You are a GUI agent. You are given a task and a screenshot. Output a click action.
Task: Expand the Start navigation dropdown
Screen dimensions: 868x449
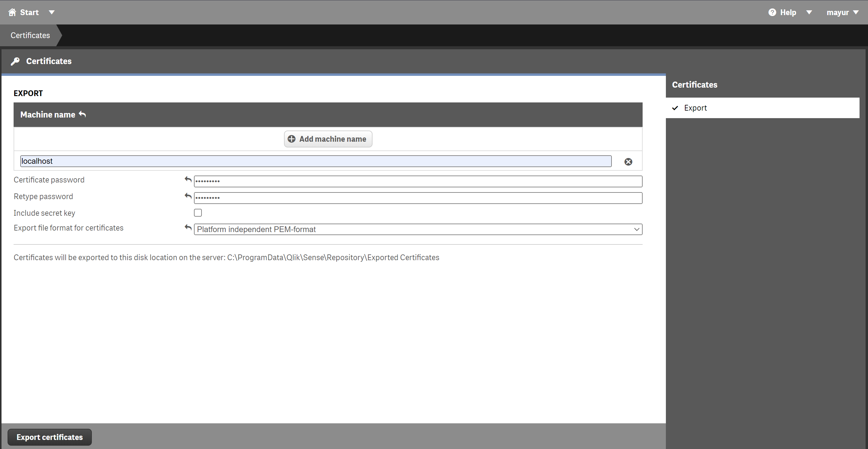pyautogui.click(x=52, y=12)
